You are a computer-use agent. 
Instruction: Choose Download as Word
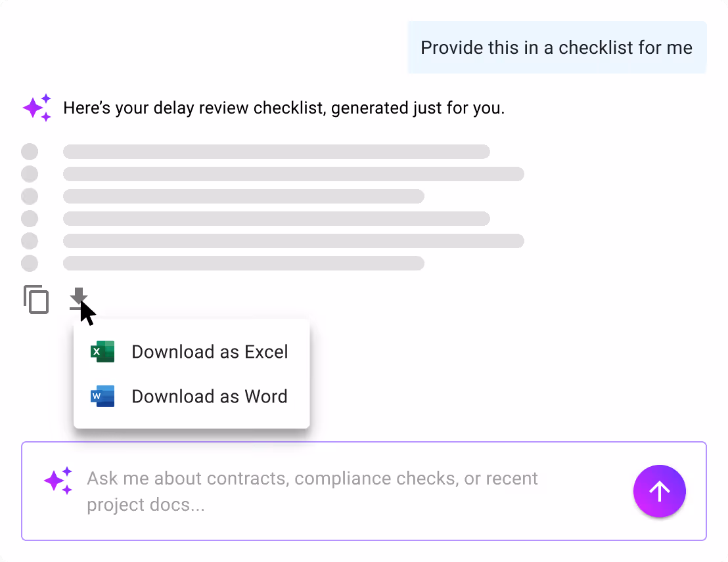pyautogui.click(x=210, y=396)
